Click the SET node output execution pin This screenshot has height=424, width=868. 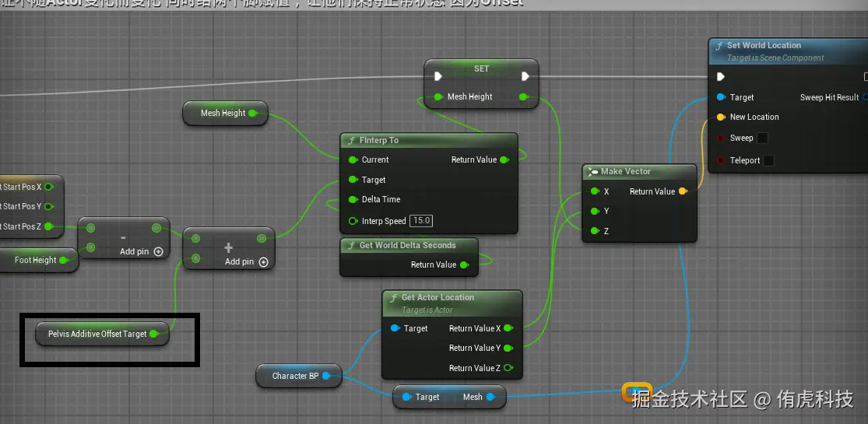(525, 76)
